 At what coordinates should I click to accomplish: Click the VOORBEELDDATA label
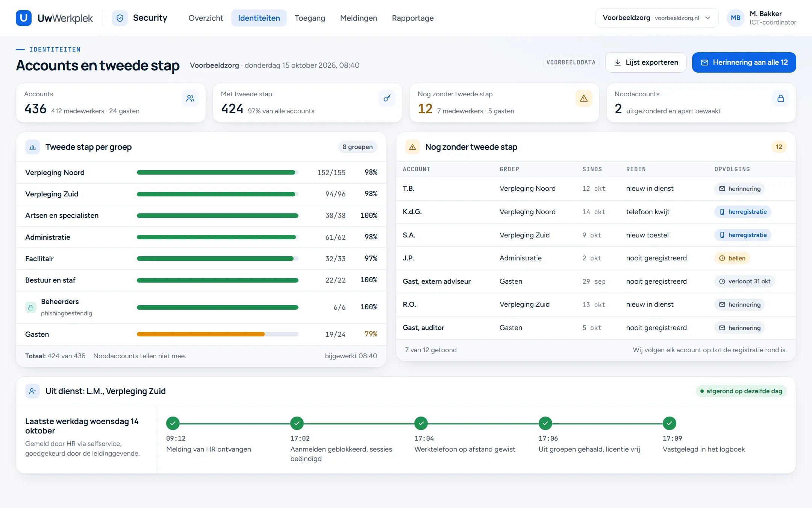[x=571, y=62]
